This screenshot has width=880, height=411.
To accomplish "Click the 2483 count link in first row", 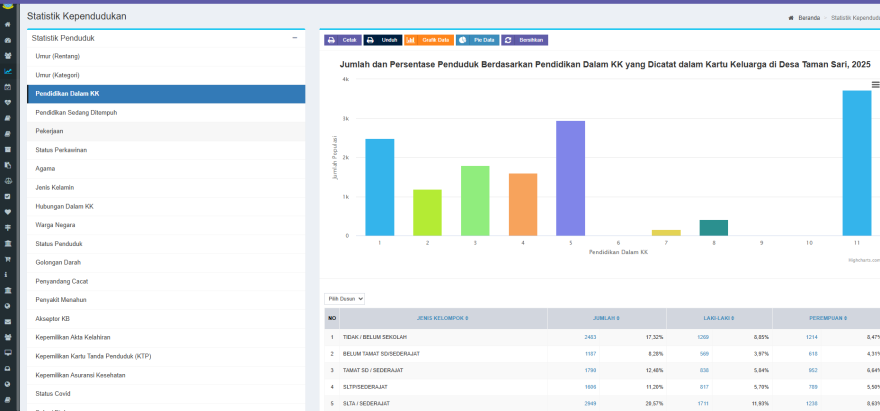I will coord(590,337).
